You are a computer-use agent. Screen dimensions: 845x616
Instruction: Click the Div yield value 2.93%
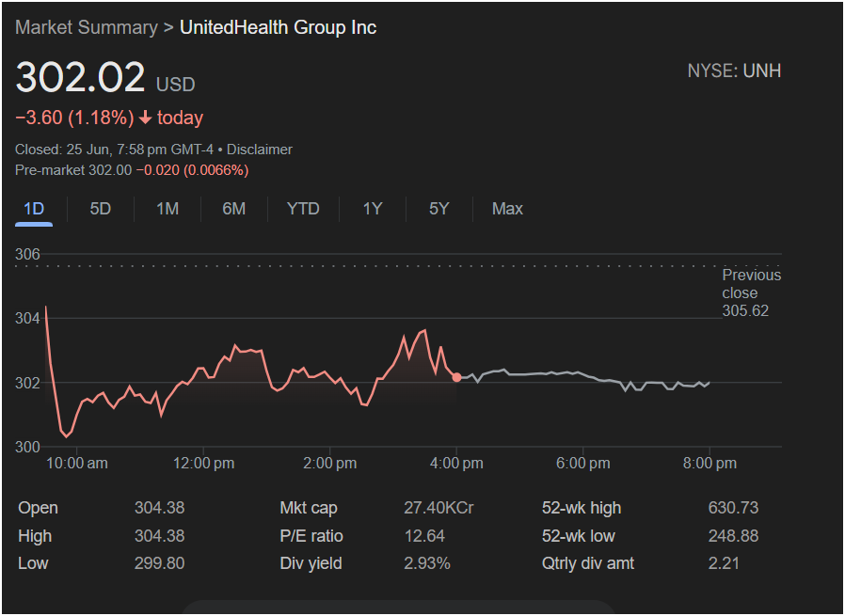(x=427, y=563)
